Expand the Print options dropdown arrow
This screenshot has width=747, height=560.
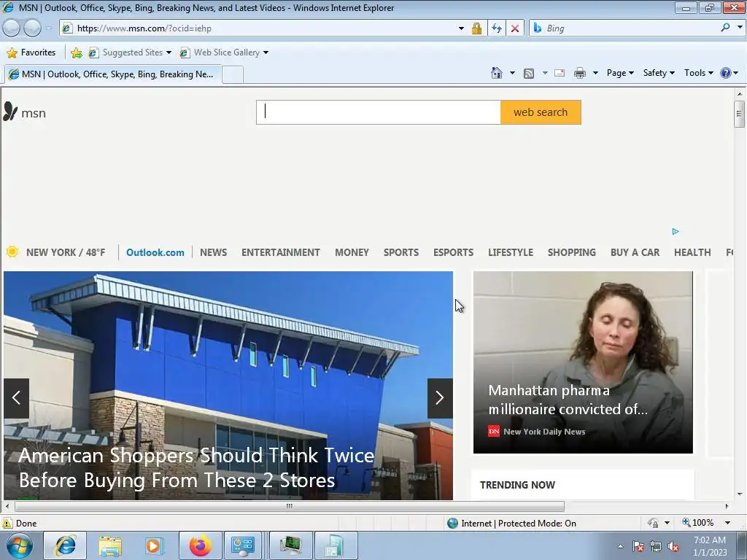pos(595,73)
